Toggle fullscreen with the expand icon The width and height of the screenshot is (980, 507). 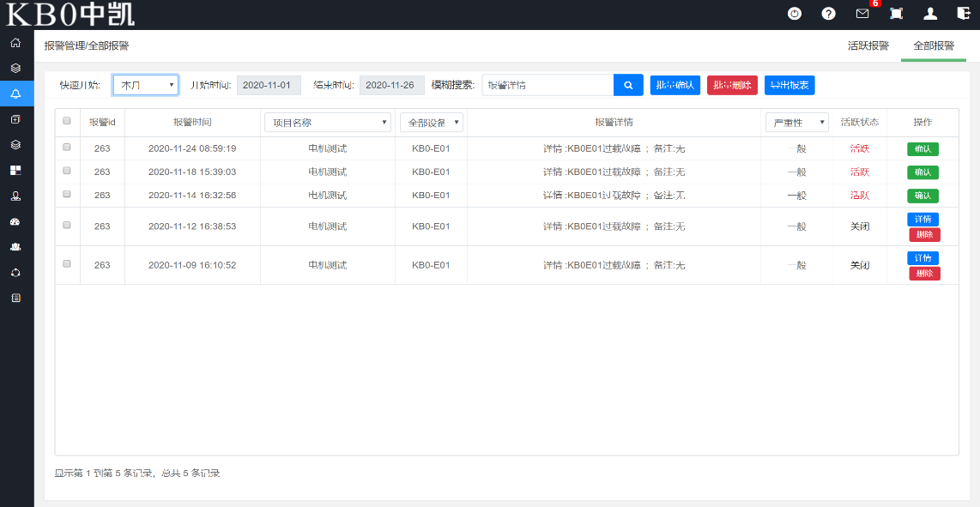(x=896, y=14)
